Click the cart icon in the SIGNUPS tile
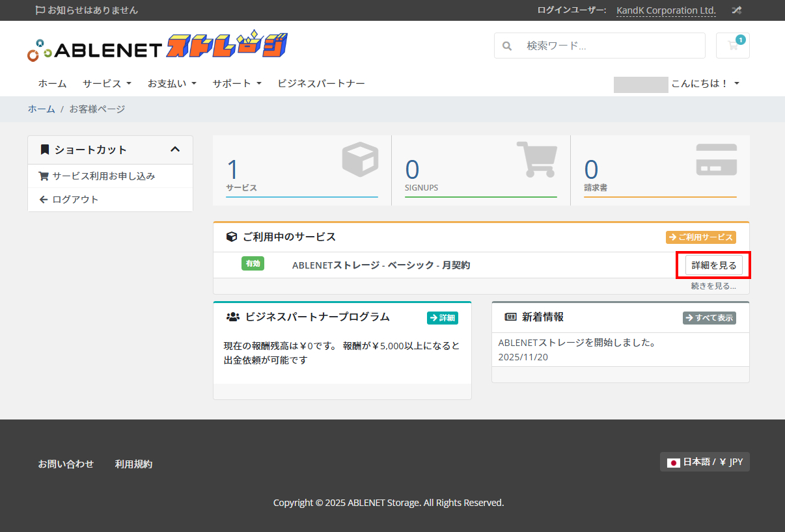The width and height of the screenshot is (785, 532). [x=538, y=160]
